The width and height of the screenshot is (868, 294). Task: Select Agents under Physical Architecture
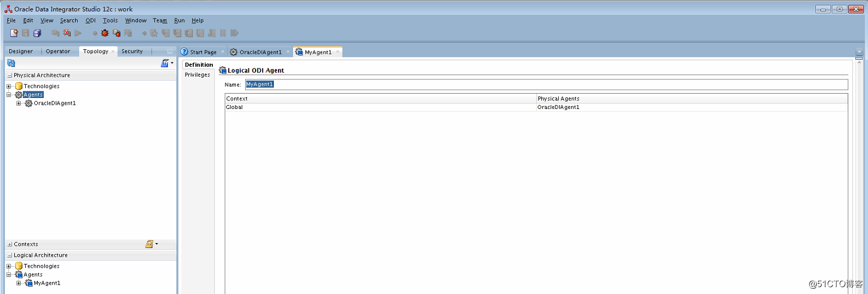[x=33, y=95]
